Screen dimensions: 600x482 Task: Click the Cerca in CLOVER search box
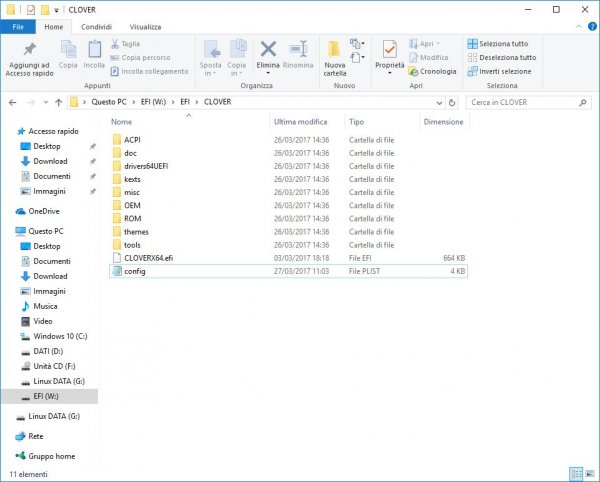[528, 103]
